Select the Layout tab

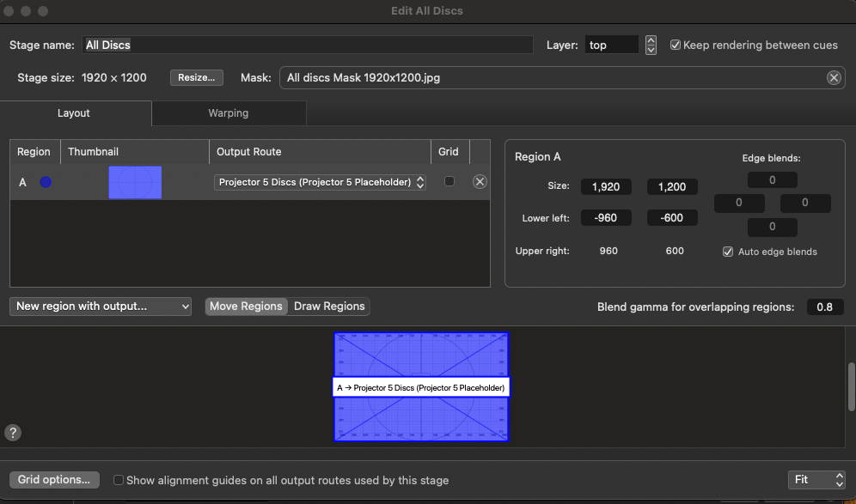[74, 113]
